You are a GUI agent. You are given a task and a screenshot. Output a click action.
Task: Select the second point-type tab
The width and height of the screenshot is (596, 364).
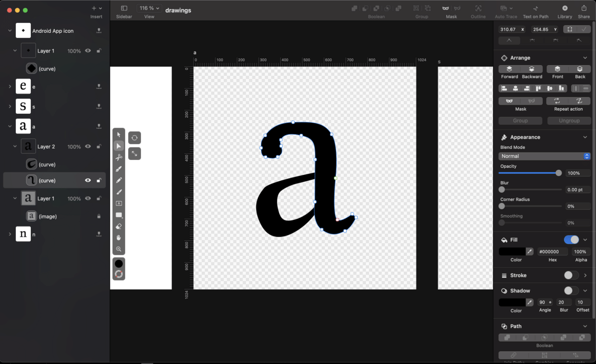tap(532, 40)
